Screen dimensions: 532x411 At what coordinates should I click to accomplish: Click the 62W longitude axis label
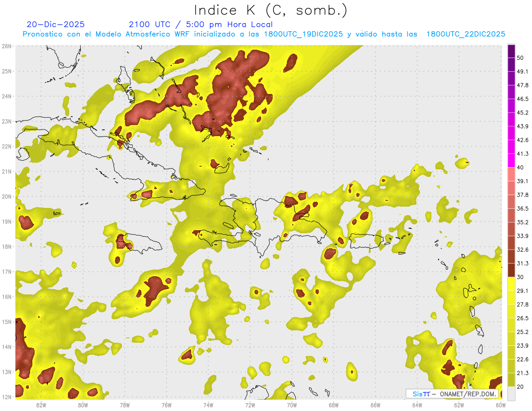(x=459, y=405)
